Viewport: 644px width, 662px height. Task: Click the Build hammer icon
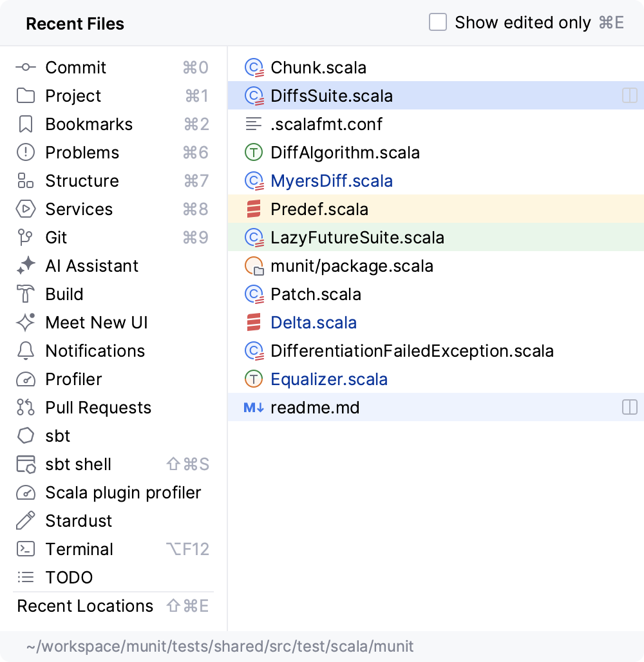26,294
